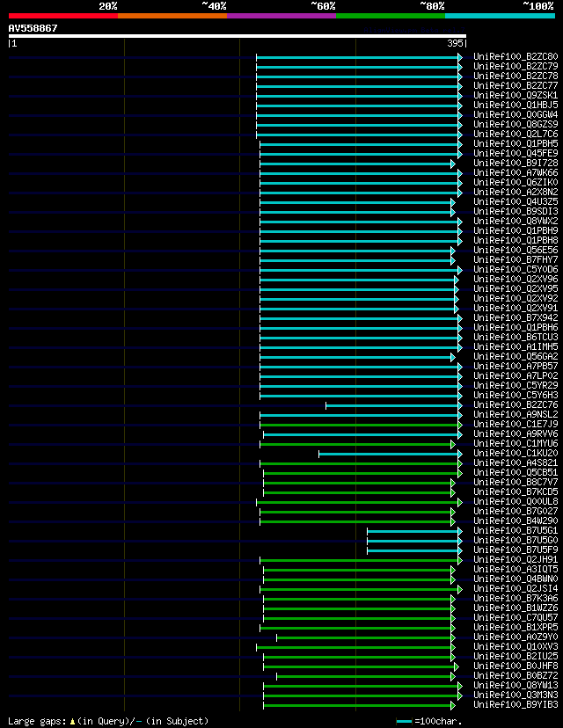Select label UniRef100_B9YIB3
Image resolution: width=563 pixels, height=728 pixels.
coord(515,705)
